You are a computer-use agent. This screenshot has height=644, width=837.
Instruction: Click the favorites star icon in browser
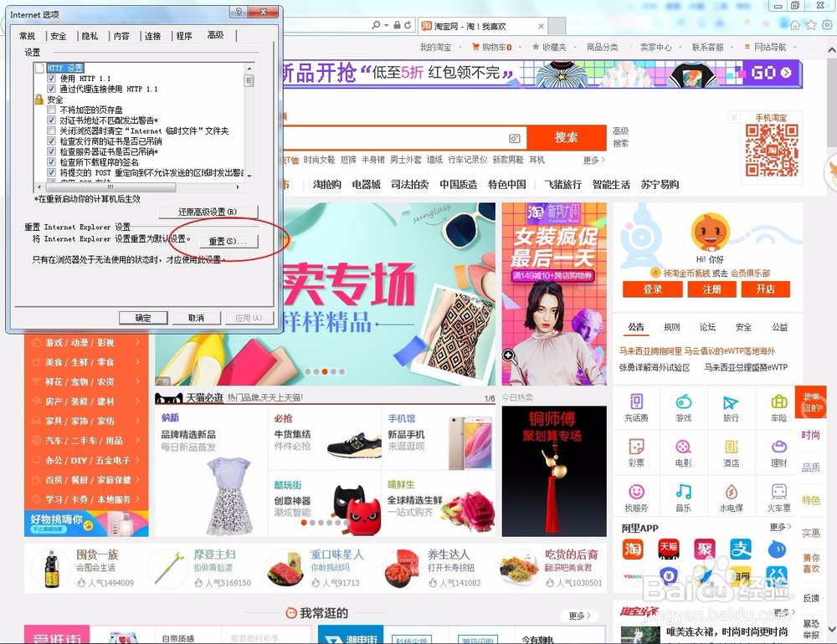[x=811, y=25]
